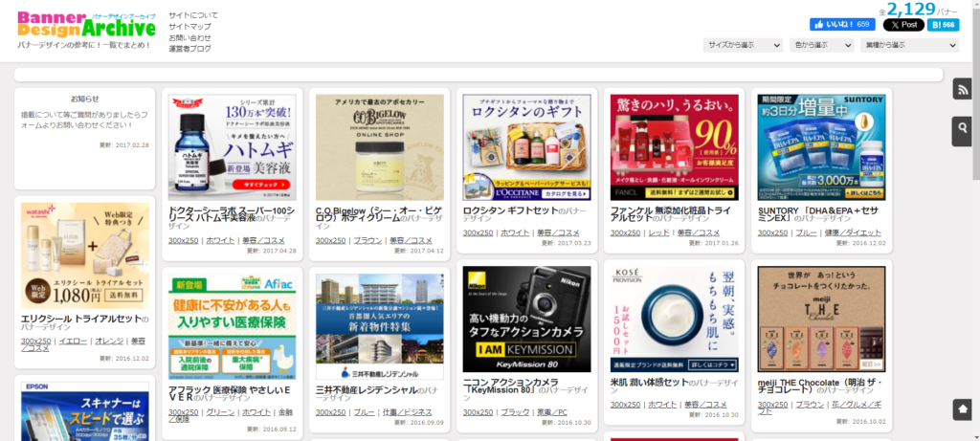
Task: Click the ブルー tag under SUNTORY card
Action: coord(806,232)
